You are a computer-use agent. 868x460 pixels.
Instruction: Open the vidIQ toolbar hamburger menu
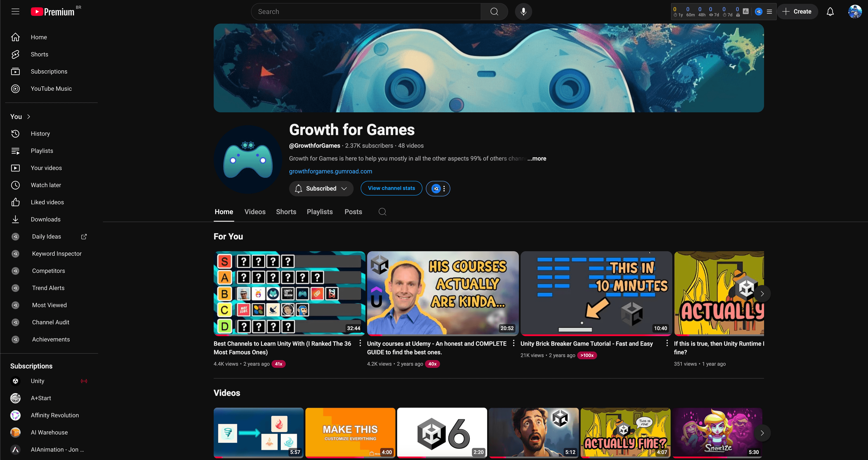tap(769, 12)
